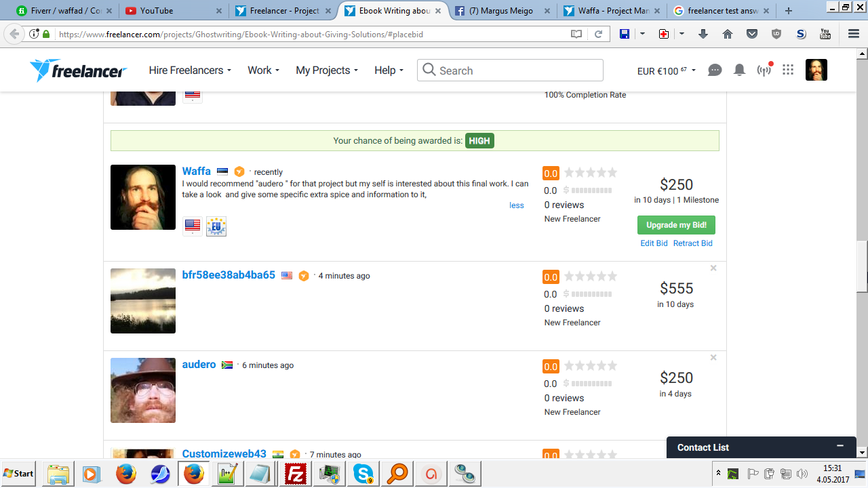Expand the Hire Freelancers menu
This screenshot has height=488, width=868.
[190, 70]
